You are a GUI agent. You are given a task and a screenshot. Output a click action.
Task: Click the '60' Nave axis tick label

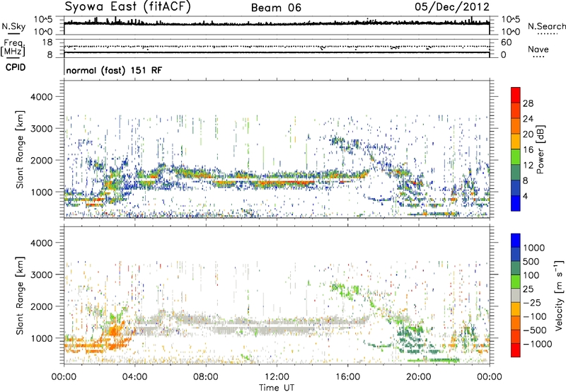click(x=506, y=42)
